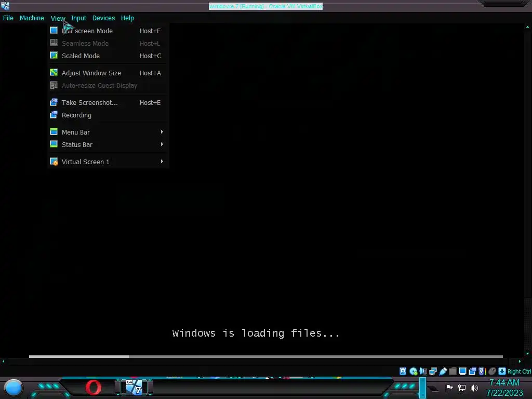532x399 pixels.
Task: Click the display monitor status icon
Action: 462,371
